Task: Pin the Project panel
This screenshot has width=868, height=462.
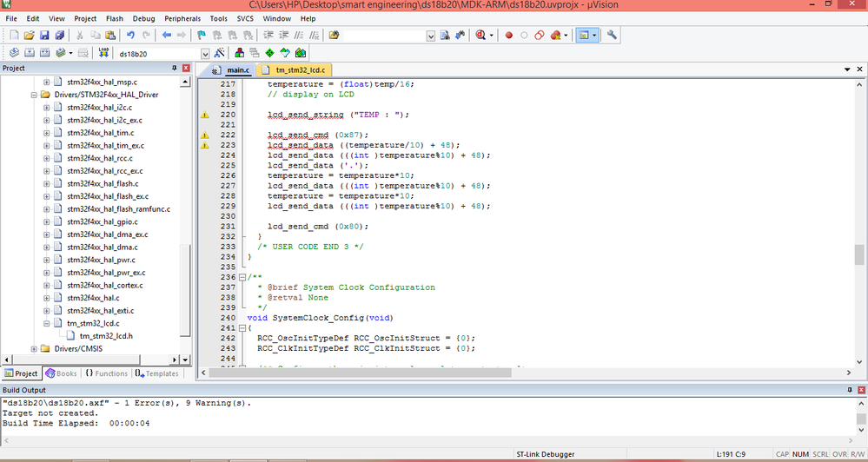Action: tap(175, 68)
